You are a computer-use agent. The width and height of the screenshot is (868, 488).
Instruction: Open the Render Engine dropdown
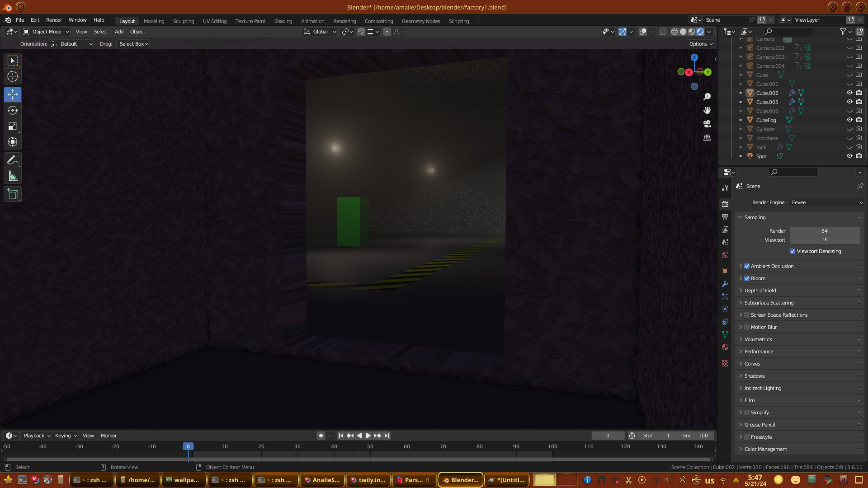(x=826, y=202)
